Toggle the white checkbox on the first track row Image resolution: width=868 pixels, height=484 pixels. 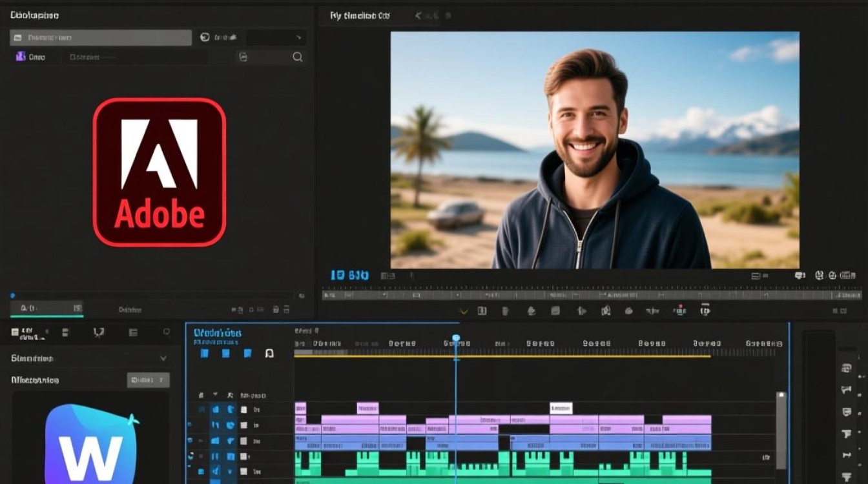tap(244, 409)
